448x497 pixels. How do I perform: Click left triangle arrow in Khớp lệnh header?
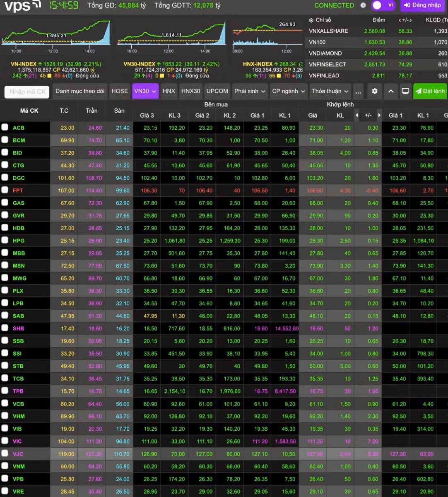pyautogui.click(x=357, y=115)
